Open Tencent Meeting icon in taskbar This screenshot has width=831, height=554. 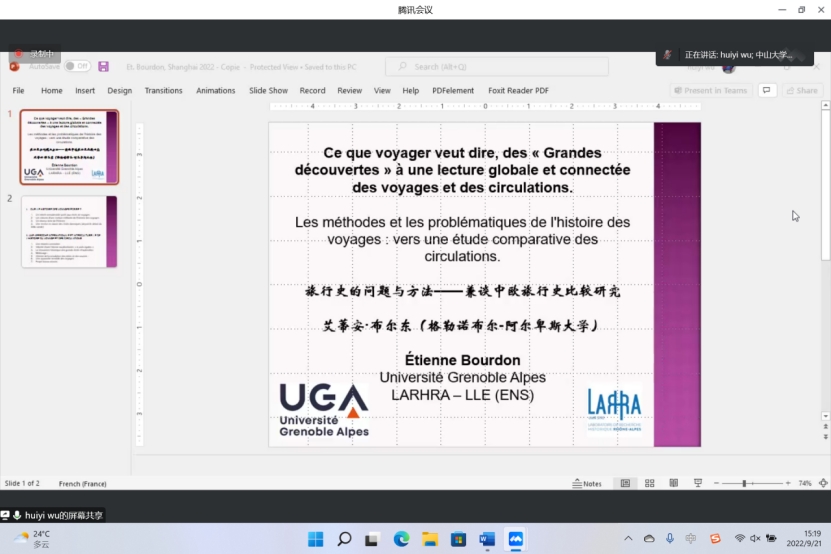(x=516, y=539)
